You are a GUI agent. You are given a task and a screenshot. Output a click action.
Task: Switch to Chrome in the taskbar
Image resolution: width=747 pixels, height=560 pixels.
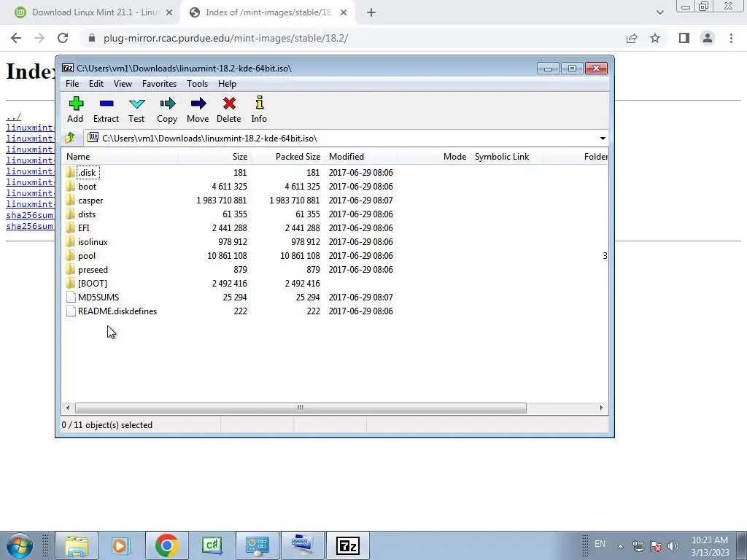(x=167, y=545)
